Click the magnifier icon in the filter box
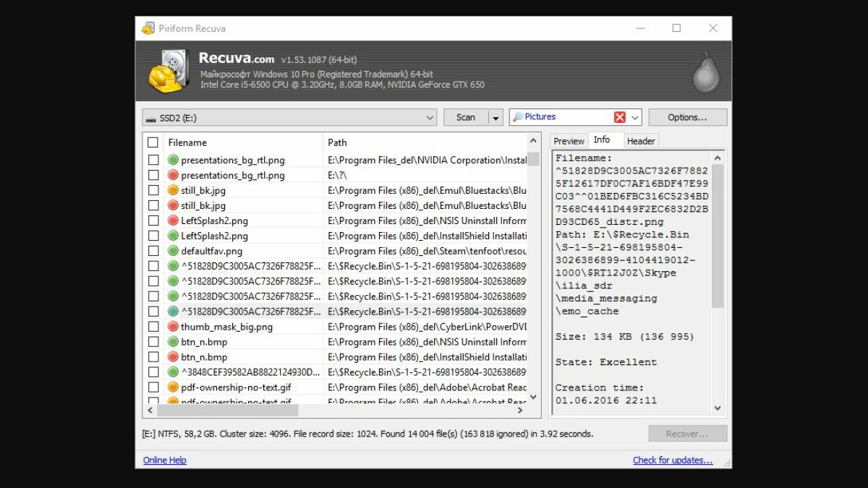Viewport: 868px width, 488px height. coord(518,117)
